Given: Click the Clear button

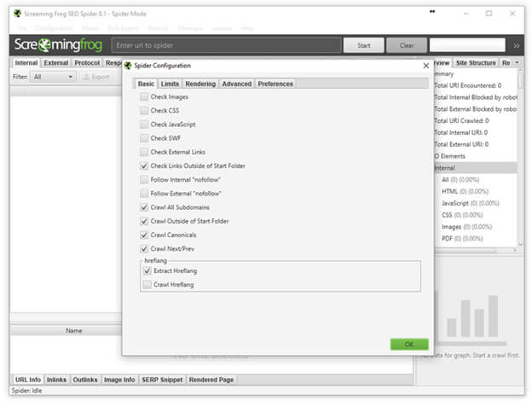Looking at the screenshot, I should 407,45.
